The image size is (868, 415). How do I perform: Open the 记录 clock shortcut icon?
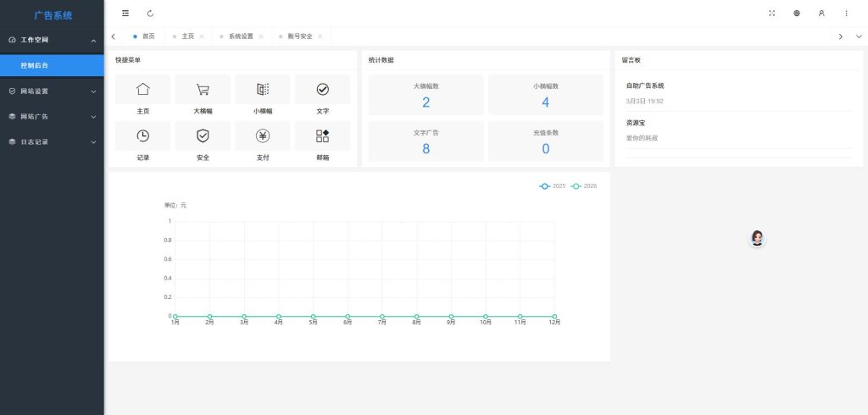click(142, 136)
